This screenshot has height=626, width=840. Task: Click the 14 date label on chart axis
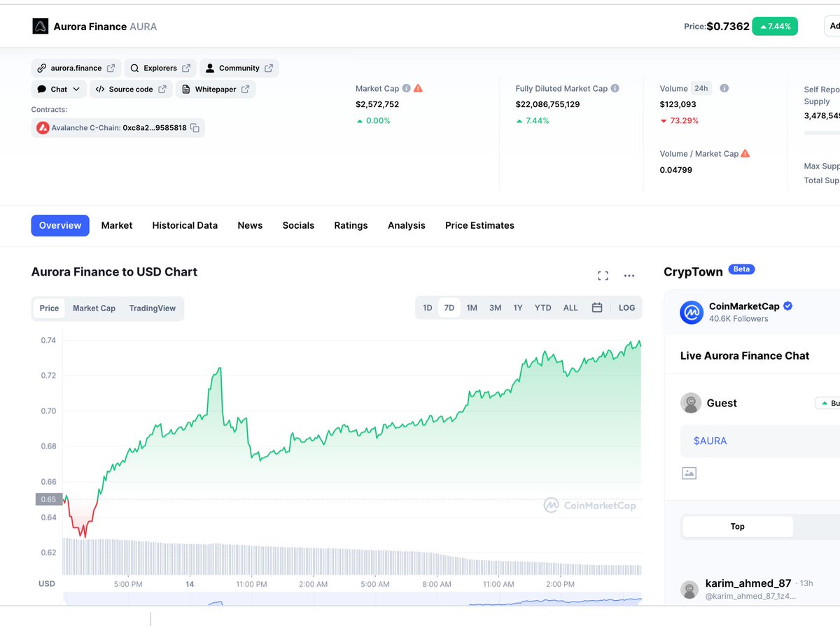(x=190, y=584)
